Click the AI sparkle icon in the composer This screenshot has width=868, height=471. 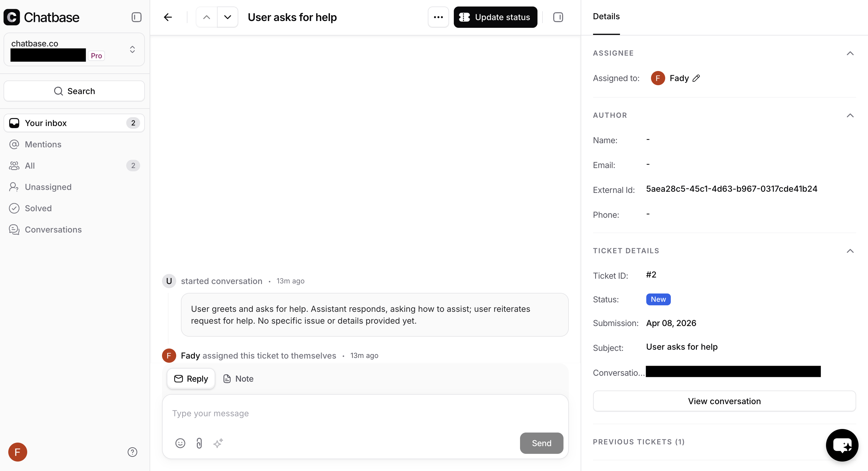point(218,443)
